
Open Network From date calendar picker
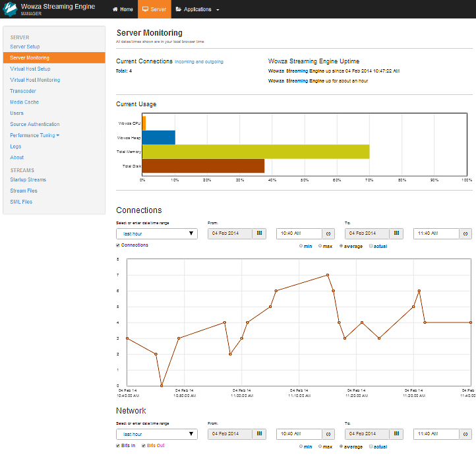259,434
